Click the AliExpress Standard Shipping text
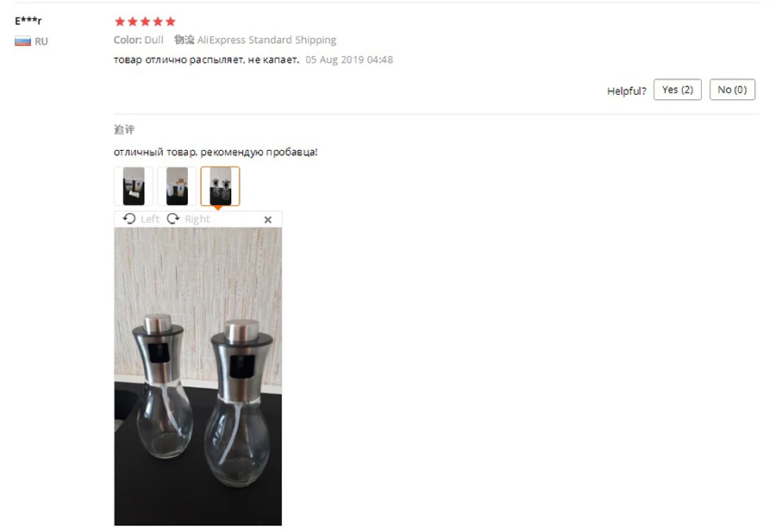This screenshot has height=532, width=776. point(266,40)
